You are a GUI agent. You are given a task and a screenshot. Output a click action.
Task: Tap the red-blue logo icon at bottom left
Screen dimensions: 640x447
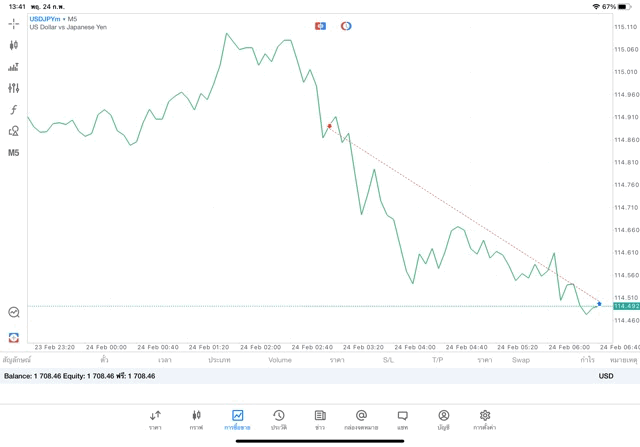pyautogui.click(x=14, y=338)
